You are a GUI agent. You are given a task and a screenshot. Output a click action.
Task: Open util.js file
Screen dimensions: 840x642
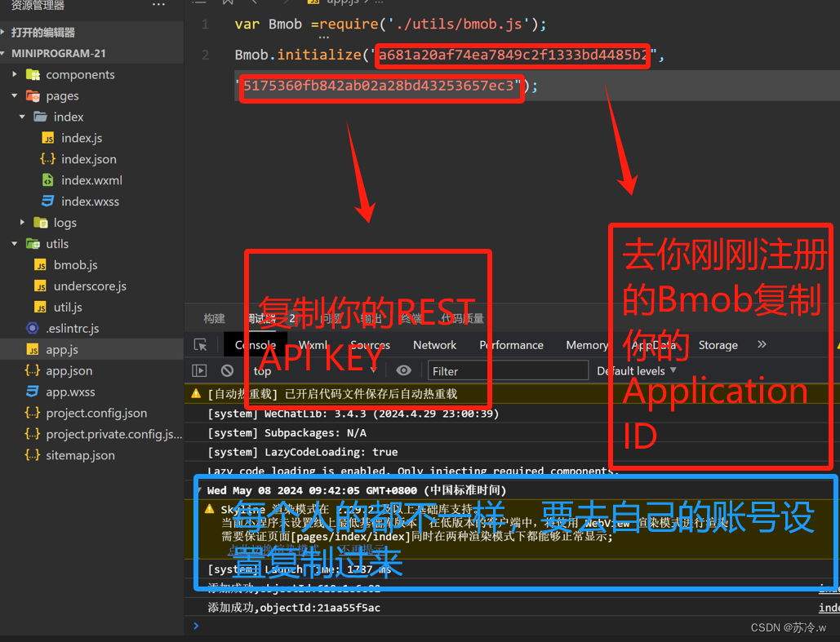click(x=68, y=308)
